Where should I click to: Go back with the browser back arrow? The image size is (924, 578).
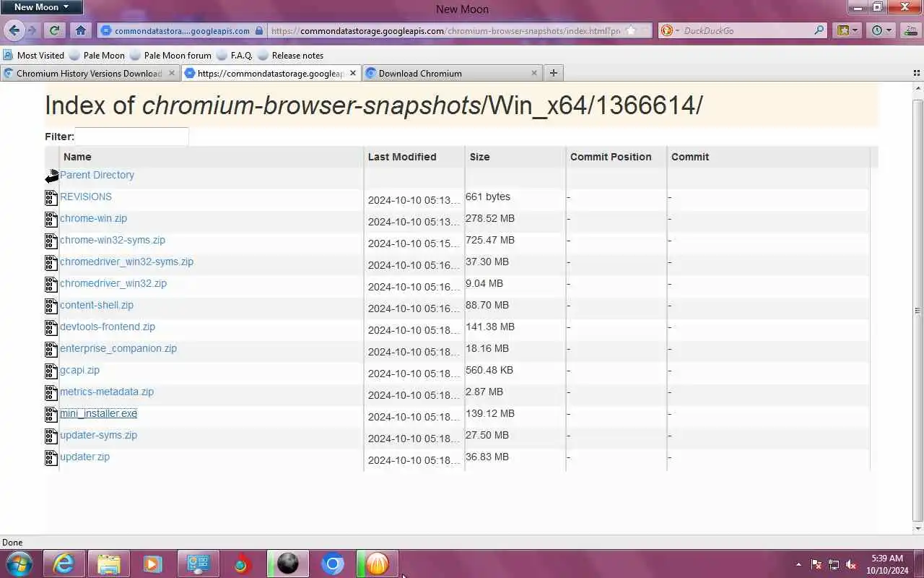coord(14,30)
